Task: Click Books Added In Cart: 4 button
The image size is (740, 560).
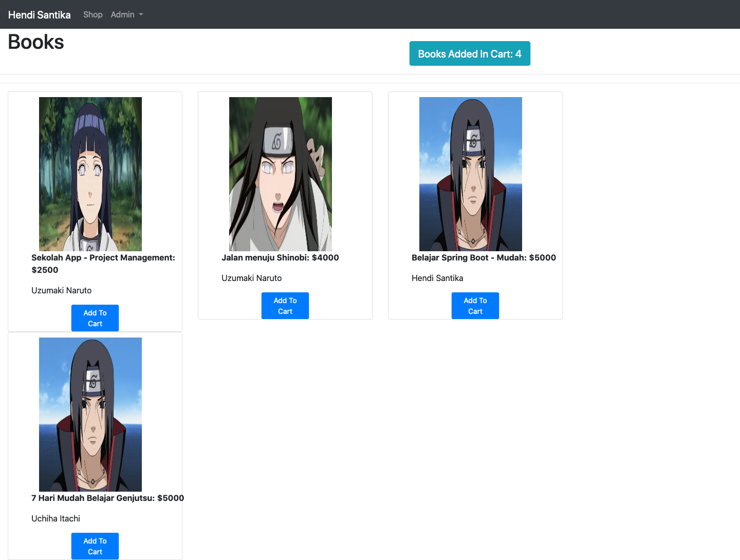Action: [470, 53]
